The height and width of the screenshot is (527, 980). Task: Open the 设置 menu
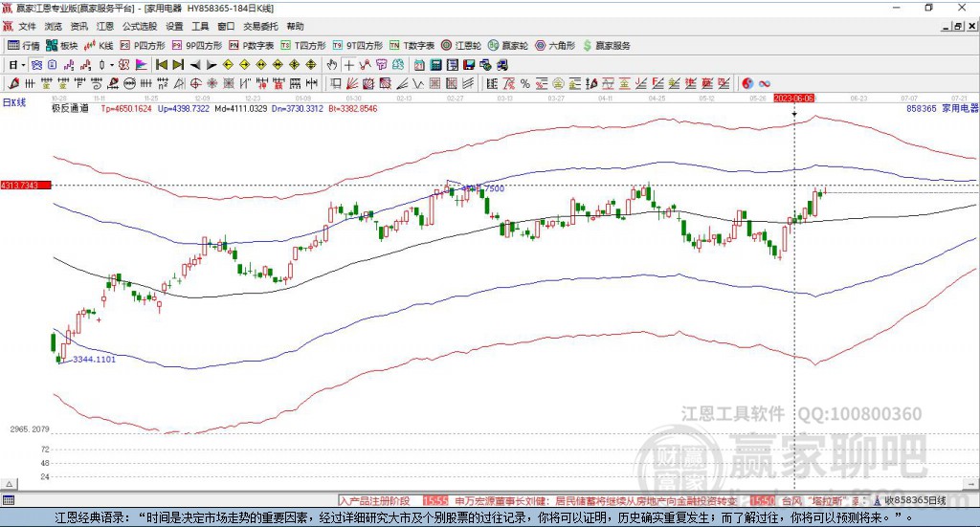(x=174, y=26)
